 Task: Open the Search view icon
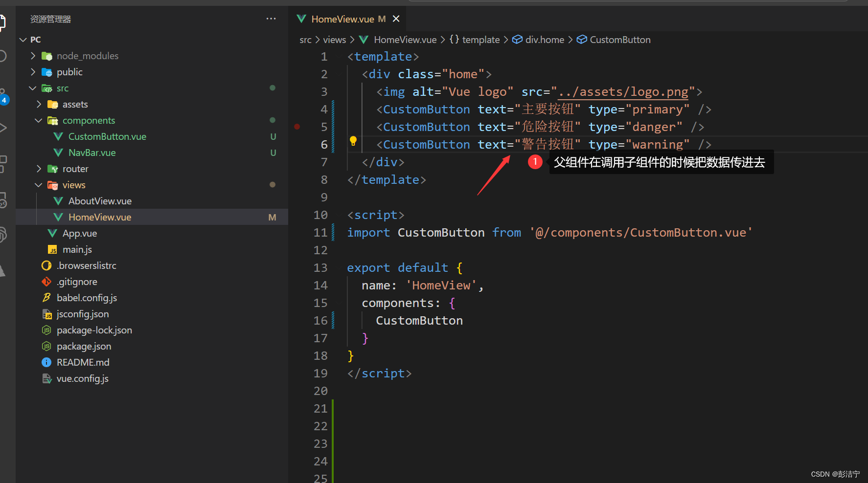pyautogui.click(x=3, y=55)
